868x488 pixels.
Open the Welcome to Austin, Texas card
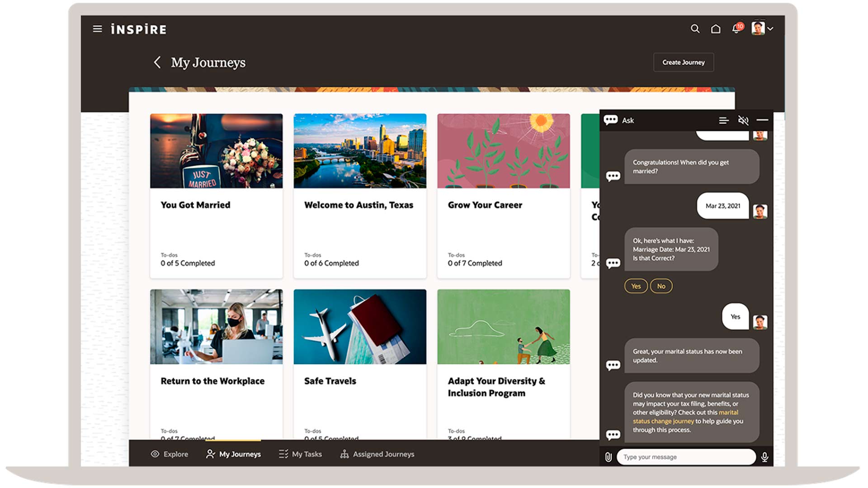pos(359,196)
